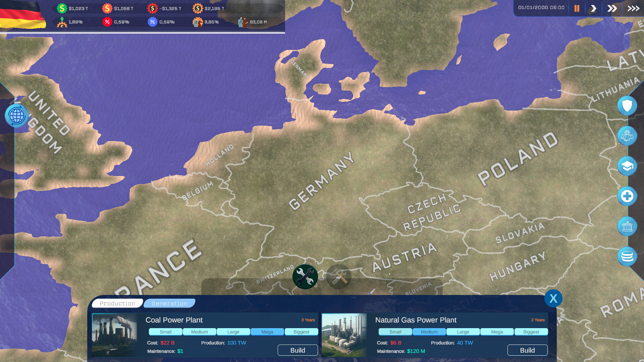Select Large size for the Coal Power Plant
Viewport: 644px width, 362px height.
pos(233,331)
